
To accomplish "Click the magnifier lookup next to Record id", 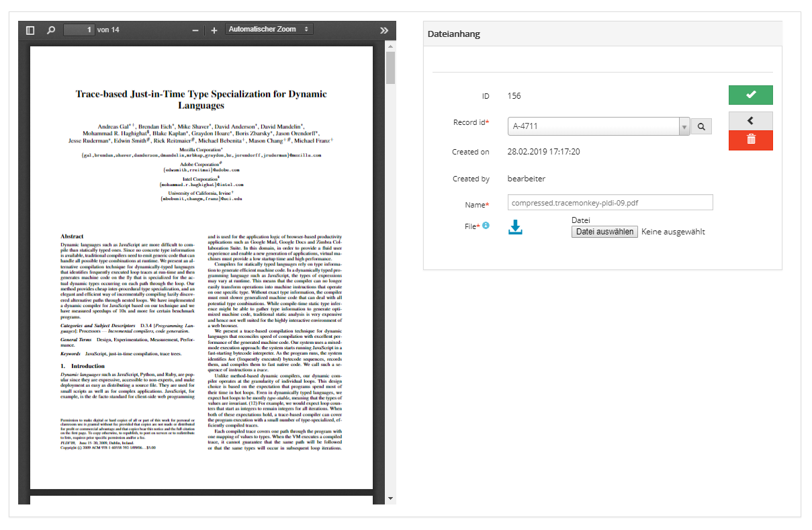I will click(701, 126).
